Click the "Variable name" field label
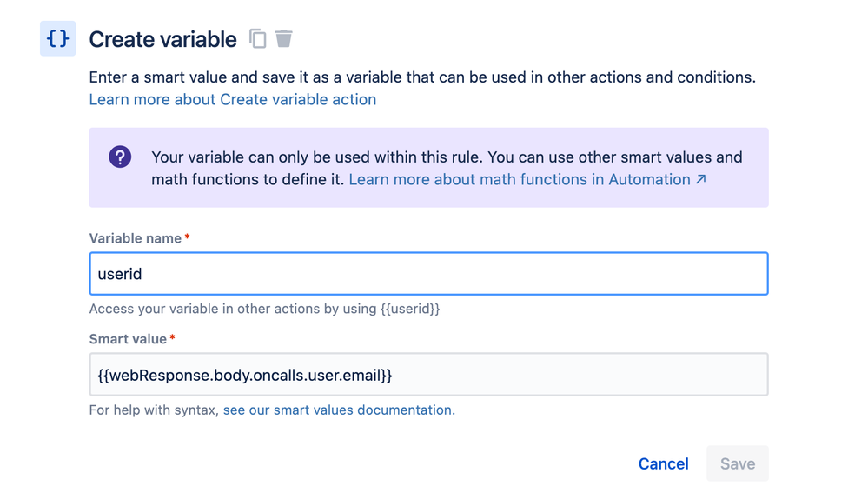Viewport: 868px width, 493px height. coord(136,238)
